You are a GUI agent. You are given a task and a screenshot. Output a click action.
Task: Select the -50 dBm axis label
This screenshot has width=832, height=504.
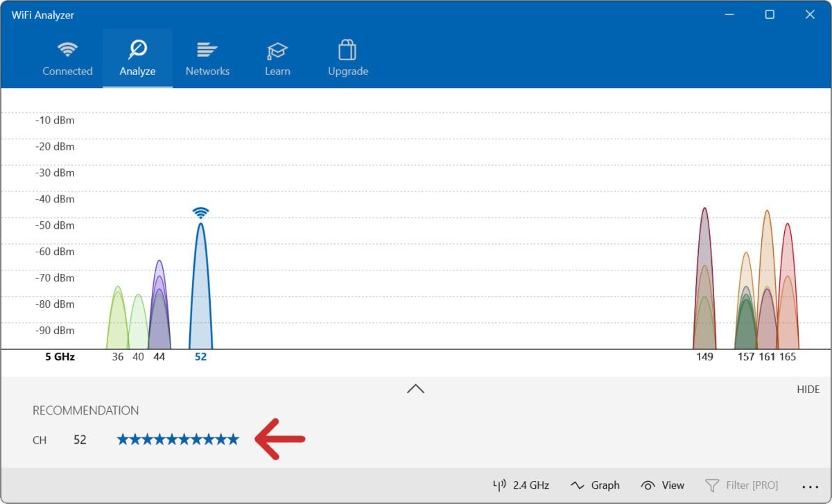[x=55, y=225]
